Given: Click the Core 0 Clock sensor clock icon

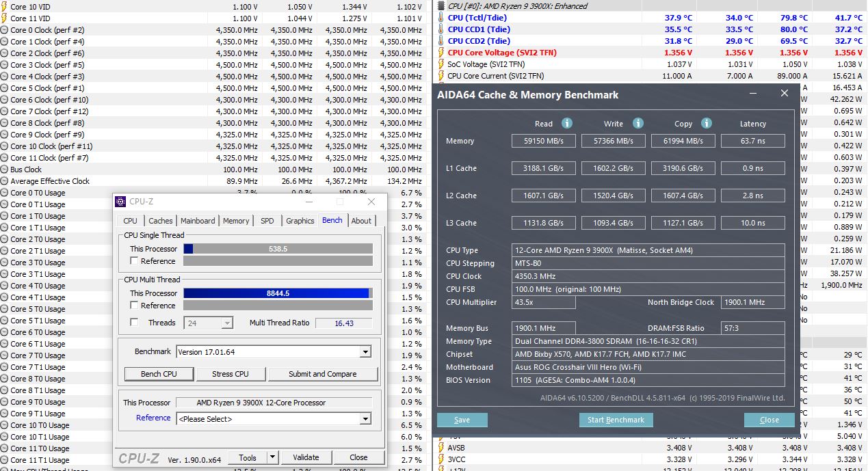Looking at the screenshot, I should click(4, 30).
